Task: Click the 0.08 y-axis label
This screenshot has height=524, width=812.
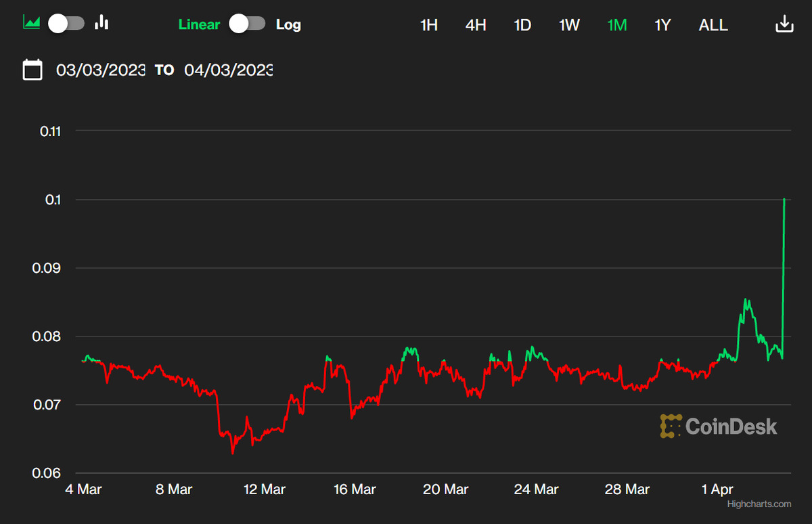Action: point(47,336)
